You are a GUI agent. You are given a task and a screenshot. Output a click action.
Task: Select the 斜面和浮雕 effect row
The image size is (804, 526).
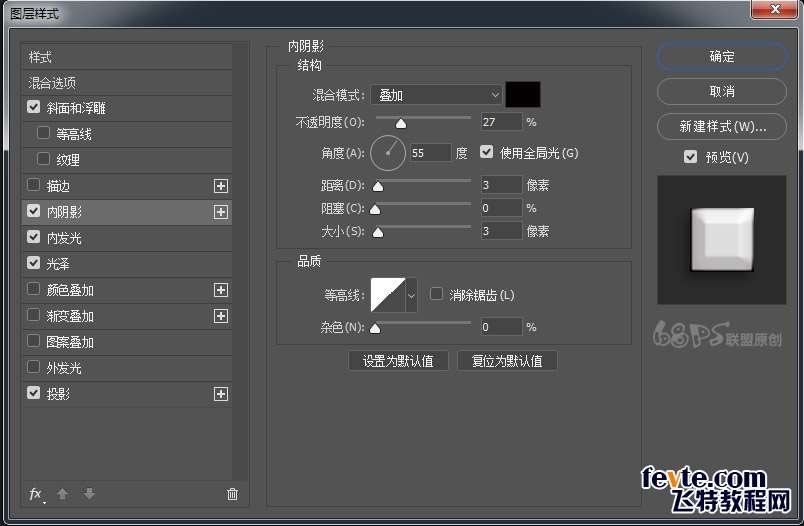click(x=127, y=108)
